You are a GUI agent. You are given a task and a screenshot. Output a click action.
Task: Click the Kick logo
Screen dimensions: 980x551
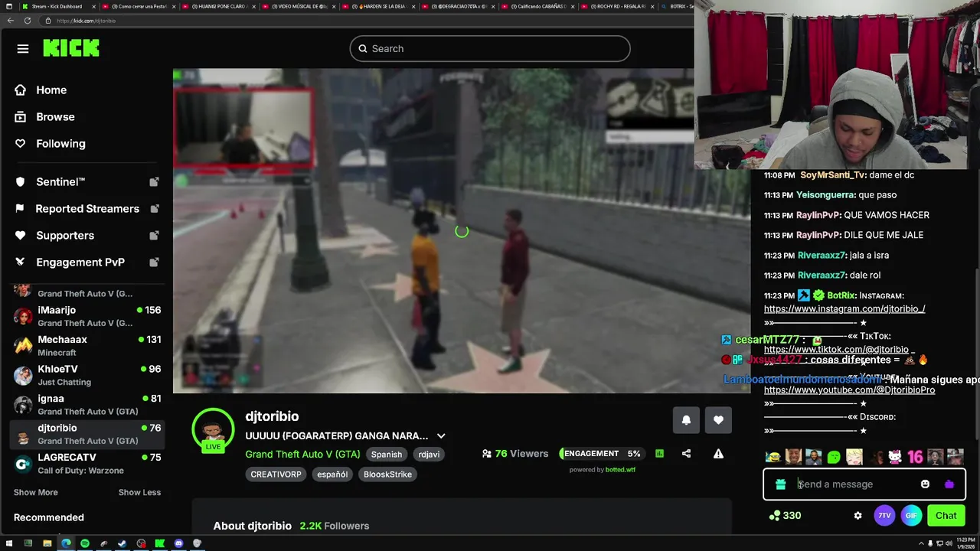click(71, 48)
